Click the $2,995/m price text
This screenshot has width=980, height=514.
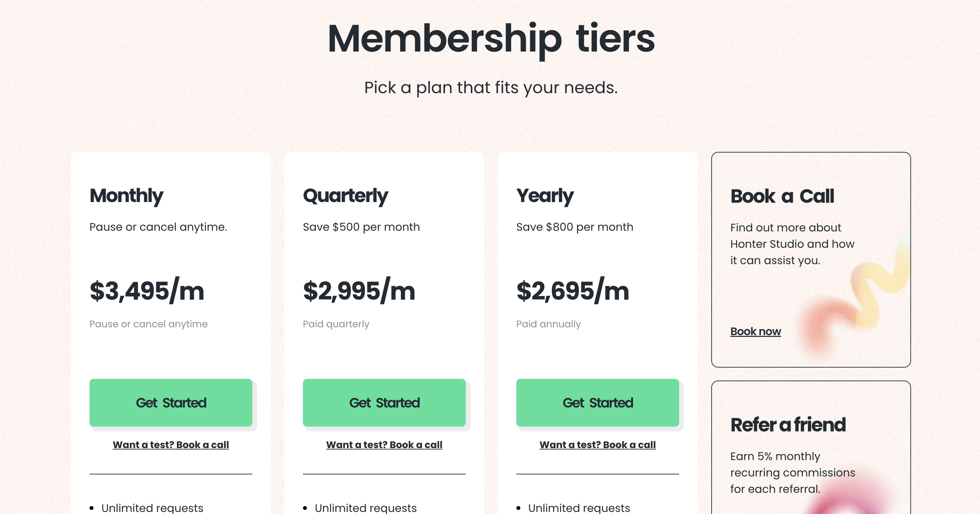pos(359,290)
